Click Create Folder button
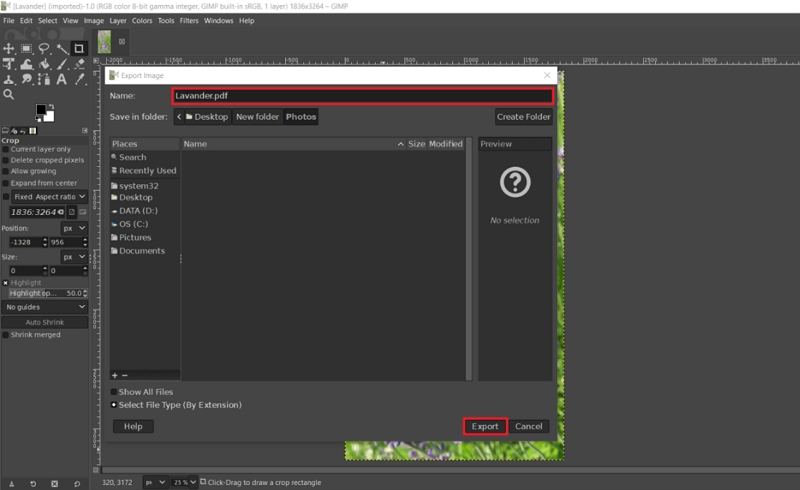The width and height of the screenshot is (800, 490). (x=523, y=117)
